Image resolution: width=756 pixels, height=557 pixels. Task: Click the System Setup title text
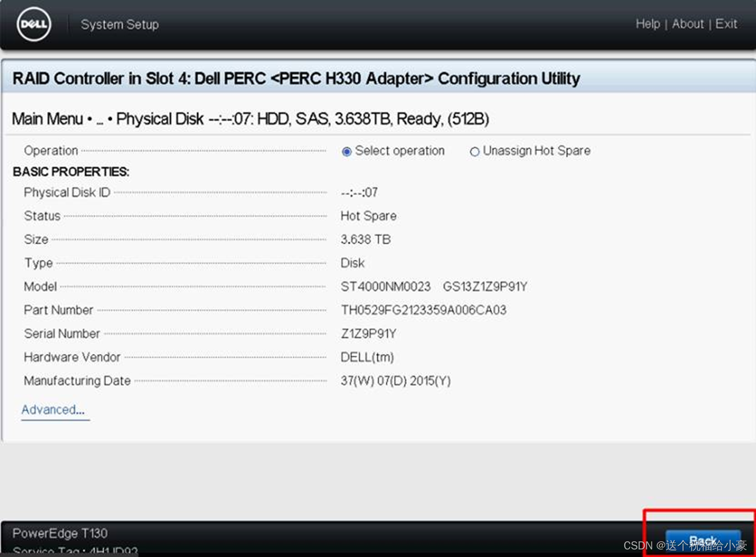click(x=119, y=24)
